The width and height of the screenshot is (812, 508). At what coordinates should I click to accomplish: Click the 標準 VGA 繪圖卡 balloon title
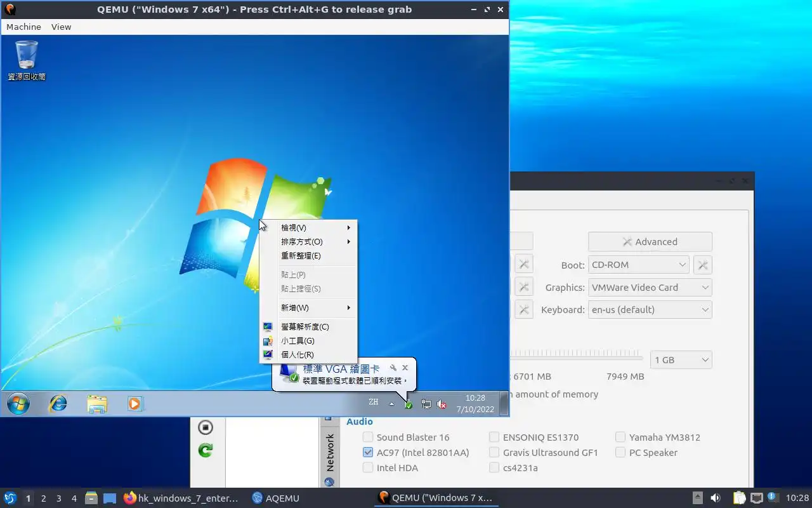pyautogui.click(x=341, y=368)
